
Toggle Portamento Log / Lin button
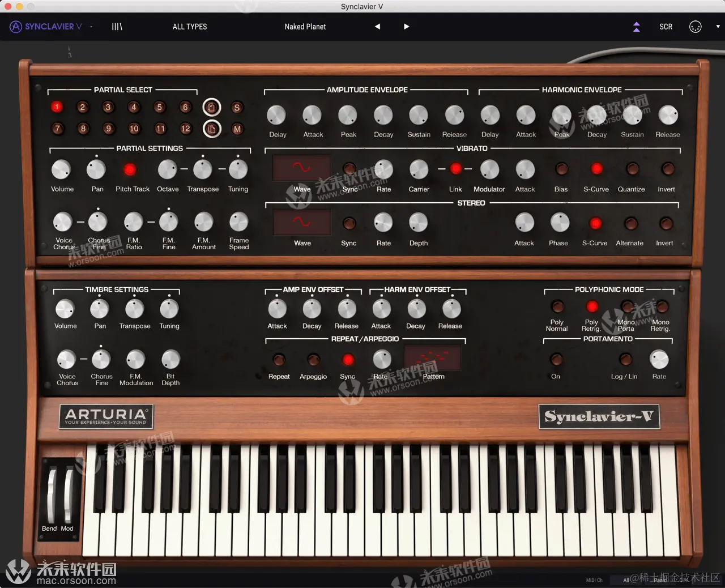click(625, 359)
